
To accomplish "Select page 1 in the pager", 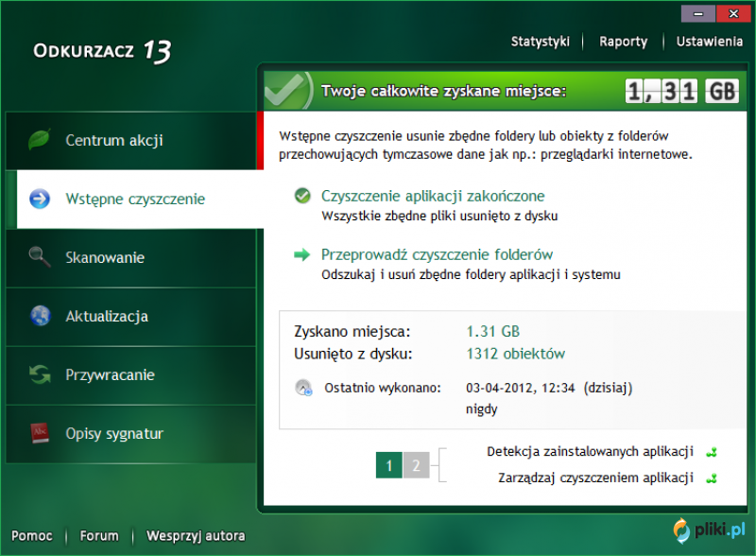I will pos(388,465).
